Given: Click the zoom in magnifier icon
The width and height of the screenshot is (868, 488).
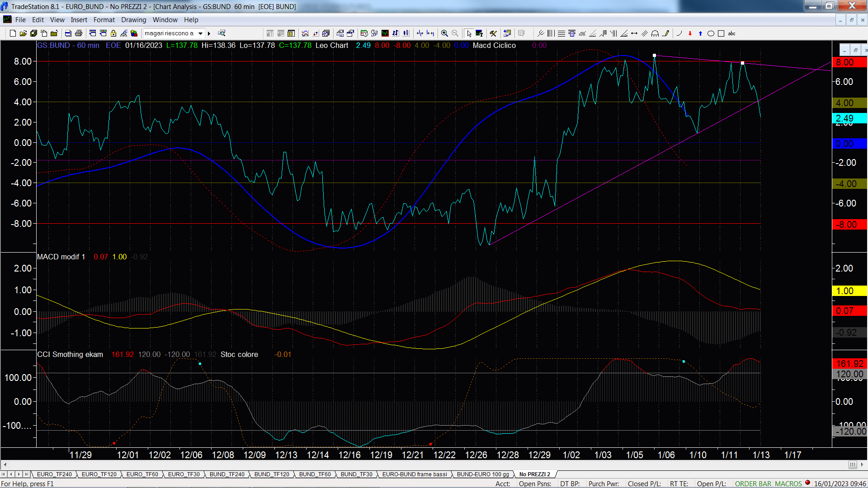Looking at the screenshot, I should 445,33.
